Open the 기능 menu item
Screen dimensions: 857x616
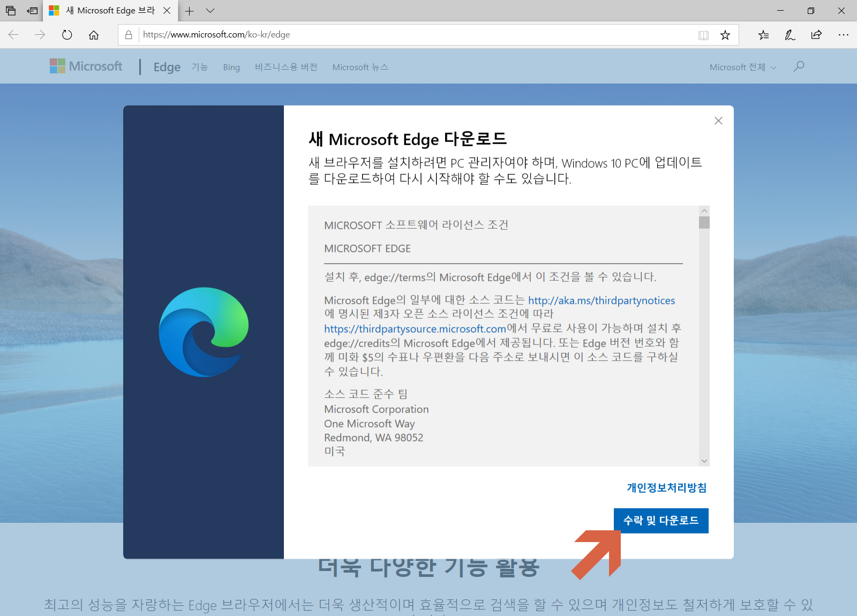tap(200, 67)
